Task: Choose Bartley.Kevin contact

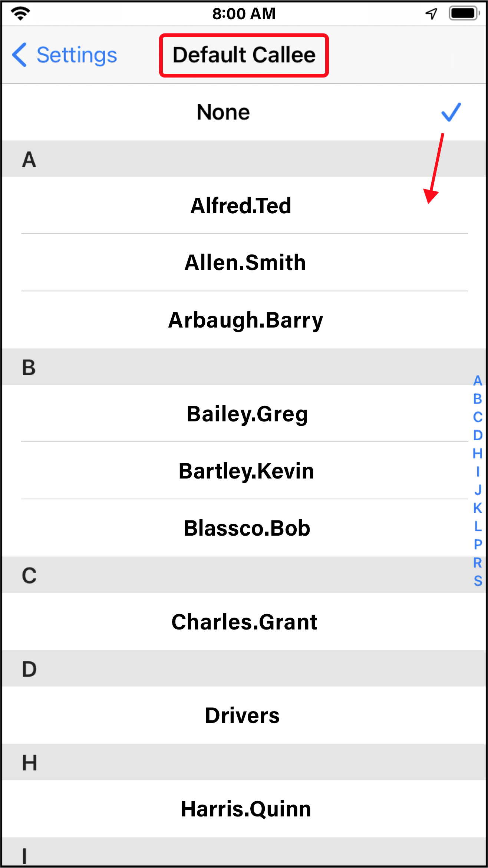Action: [246, 471]
